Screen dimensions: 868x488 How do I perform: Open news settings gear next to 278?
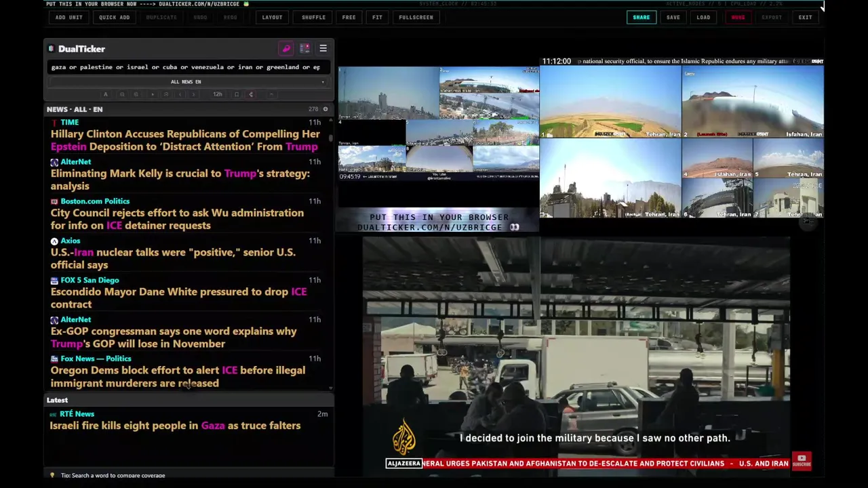pos(325,109)
